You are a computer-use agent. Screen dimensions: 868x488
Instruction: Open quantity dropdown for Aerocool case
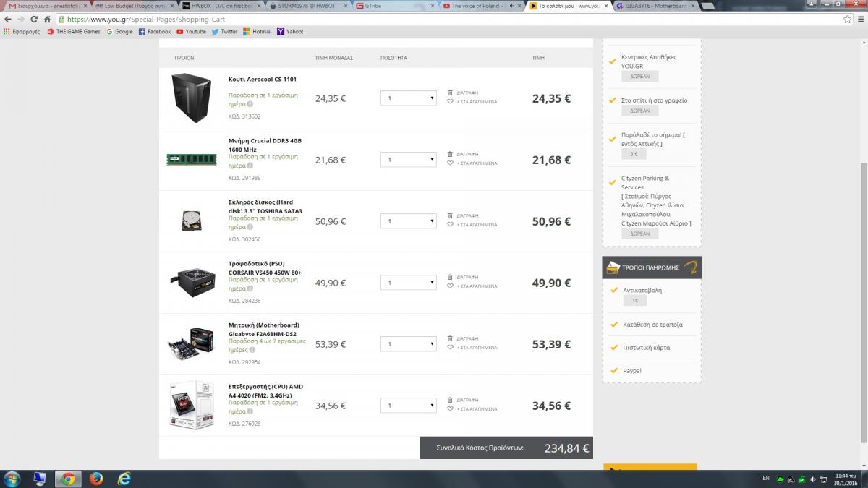[409, 98]
